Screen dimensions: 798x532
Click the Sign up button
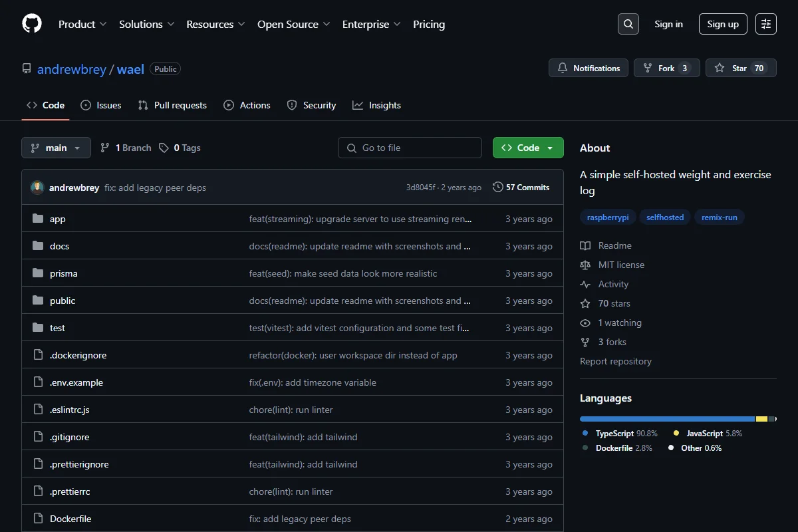point(723,24)
